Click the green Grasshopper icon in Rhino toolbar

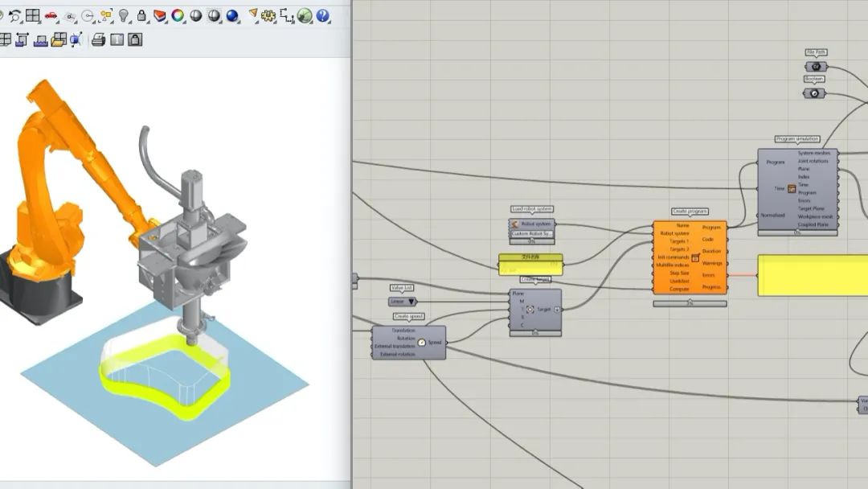click(x=305, y=16)
